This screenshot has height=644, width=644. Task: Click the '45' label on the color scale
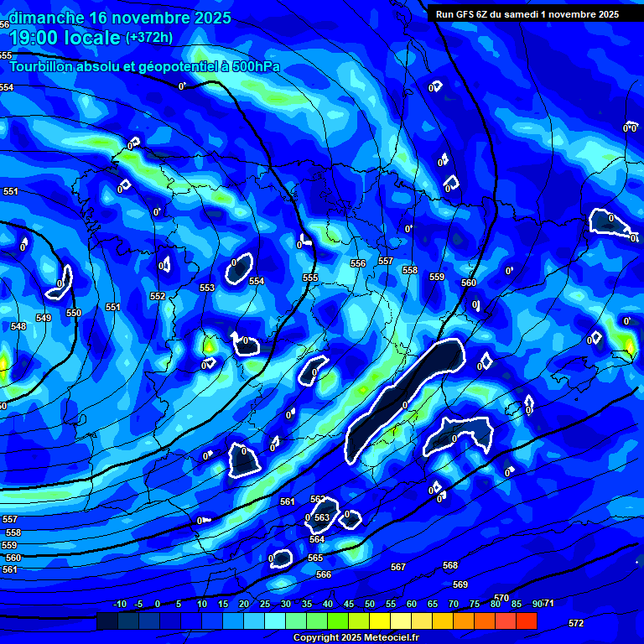coord(349,604)
